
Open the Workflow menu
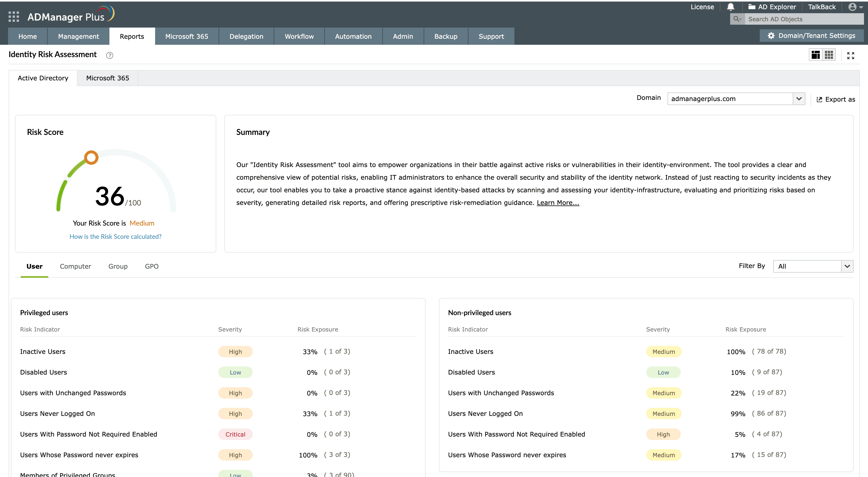point(299,36)
